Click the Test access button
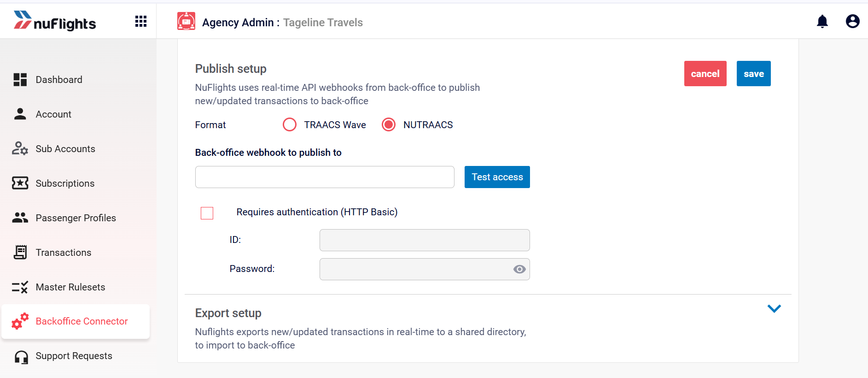 pyautogui.click(x=497, y=177)
